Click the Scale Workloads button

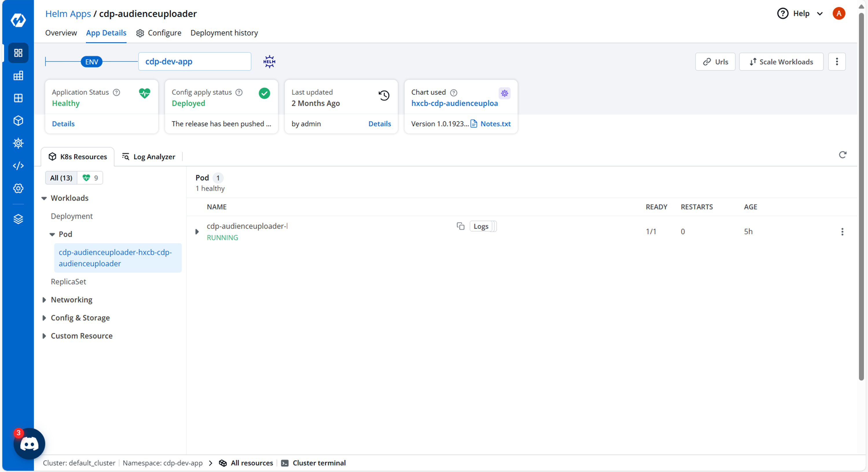pos(781,62)
